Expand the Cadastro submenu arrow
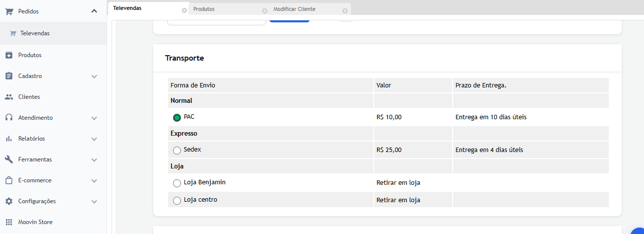The image size is (644, 234). point(94,77)
